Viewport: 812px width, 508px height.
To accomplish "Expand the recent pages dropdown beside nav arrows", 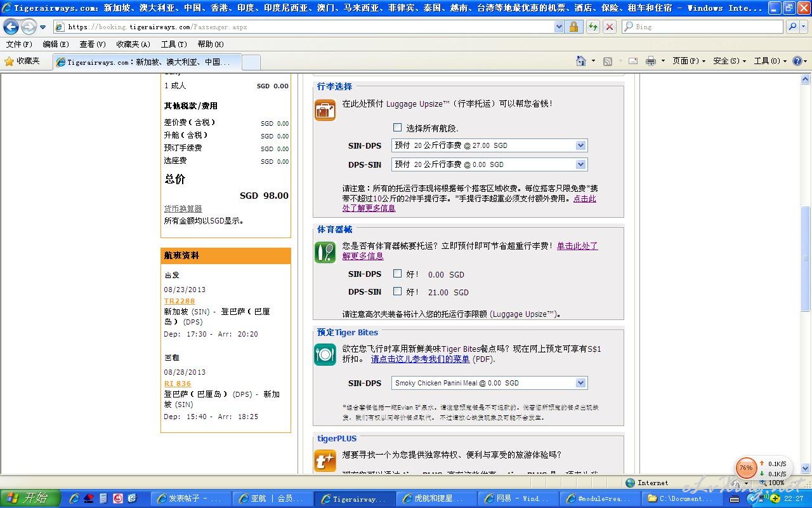I will 43,27.
